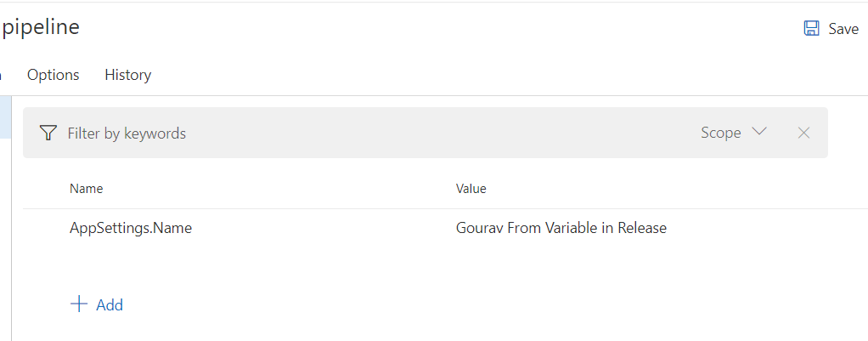The image size is (868, 341).
Task: Open the History tab
Action: [x=127, y=75]
